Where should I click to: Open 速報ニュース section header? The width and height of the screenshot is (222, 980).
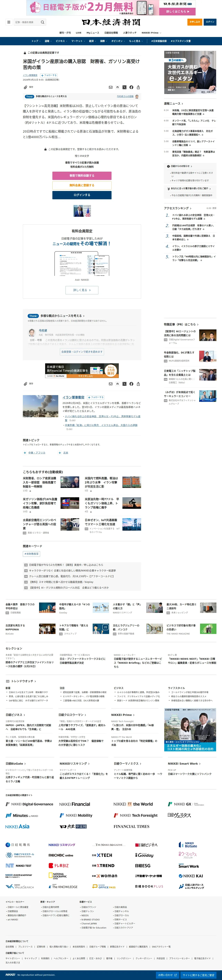pos(173,104)
